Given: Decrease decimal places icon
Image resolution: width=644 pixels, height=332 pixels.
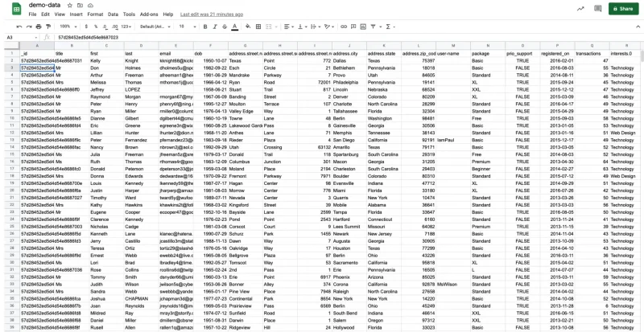Looking at the screenshot, I should [x=105, y=27].
